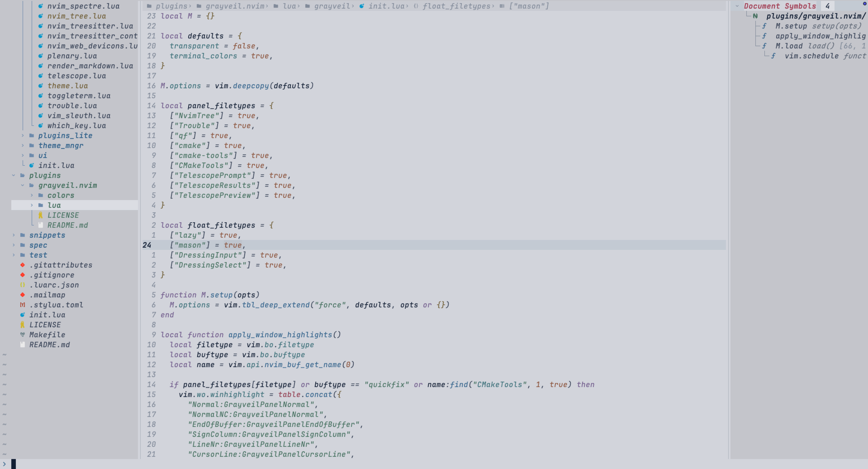This screenshot has height=469, width=868.
Task: Jump to M.load symbol in outline
Action: [789, 46]
